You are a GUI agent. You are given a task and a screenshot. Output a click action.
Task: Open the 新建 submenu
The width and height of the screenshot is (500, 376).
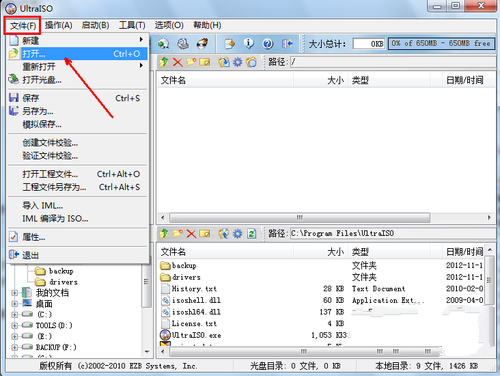(x=77, y=40)
